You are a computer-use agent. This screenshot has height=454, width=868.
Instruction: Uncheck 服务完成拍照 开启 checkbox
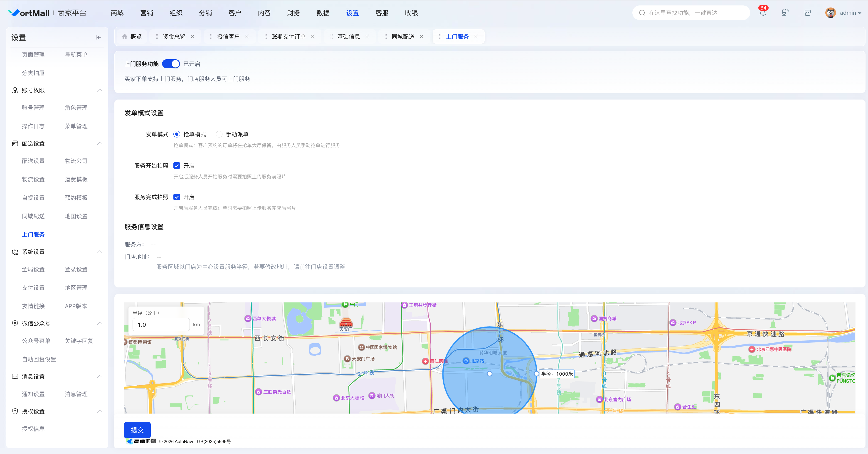[177, 197]
